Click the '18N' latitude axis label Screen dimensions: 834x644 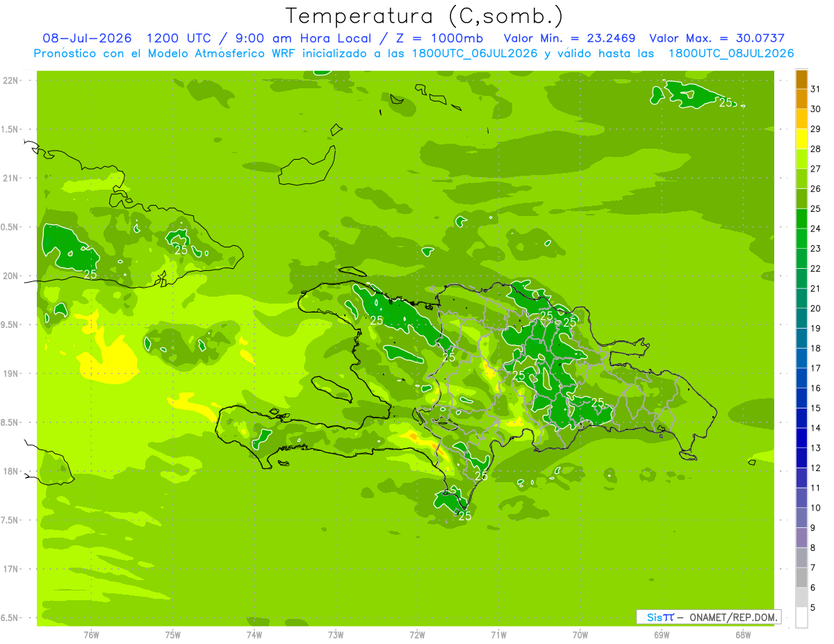11,471
